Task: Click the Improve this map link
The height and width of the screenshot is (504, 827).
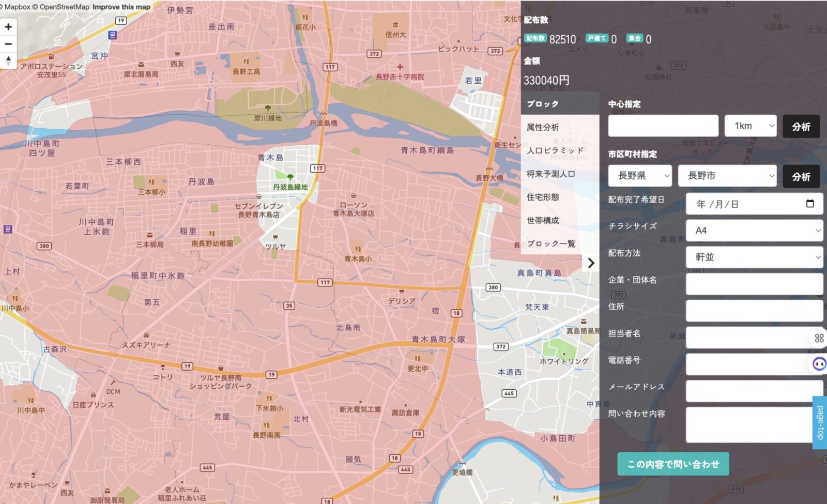Action: coord(121,7)
